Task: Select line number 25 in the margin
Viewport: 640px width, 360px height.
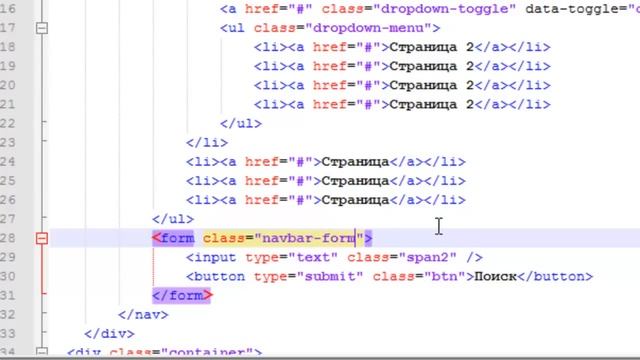Action: click(x=8, y=181)
